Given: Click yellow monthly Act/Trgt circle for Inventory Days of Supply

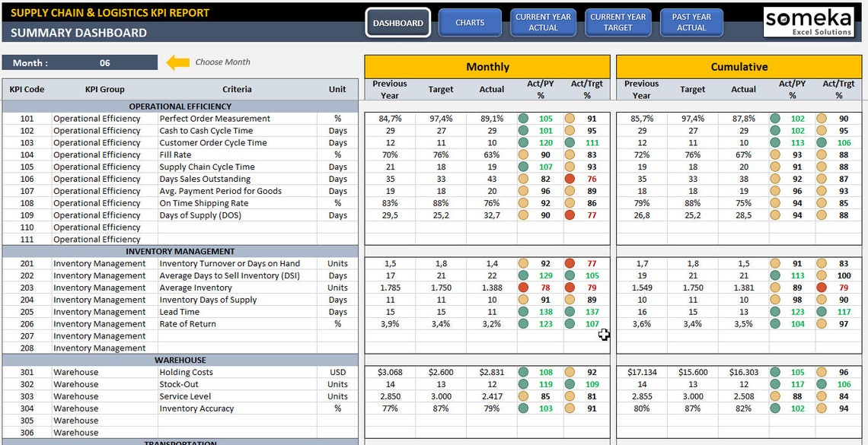Looking at the screenshot, I should tap(570, 300).
